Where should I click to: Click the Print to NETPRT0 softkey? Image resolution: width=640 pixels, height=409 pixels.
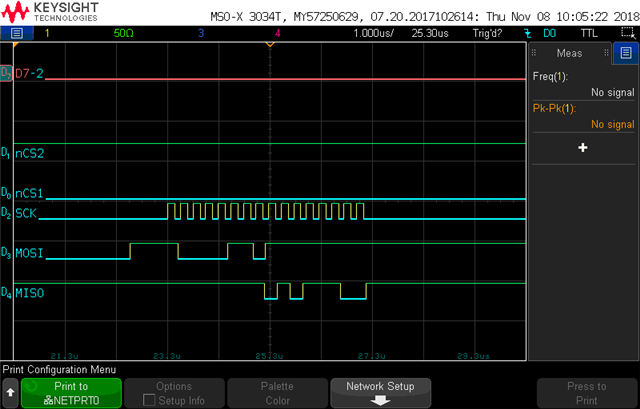coord(71,393)
